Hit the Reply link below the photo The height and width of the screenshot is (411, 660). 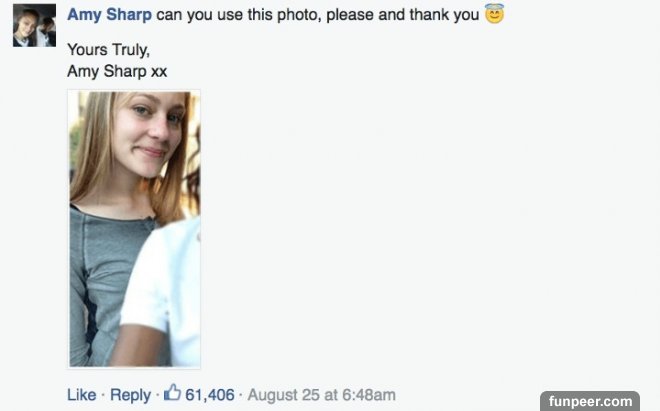(x=130, y=395)
